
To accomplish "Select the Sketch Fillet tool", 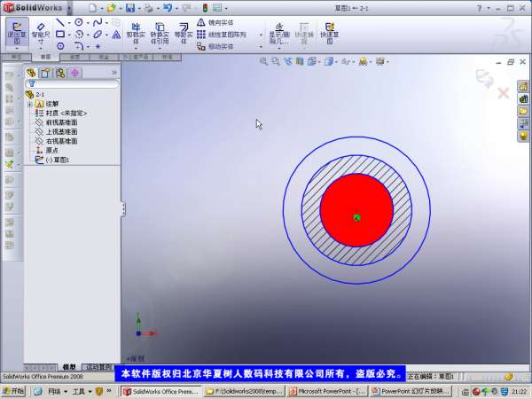I will 79,46.
